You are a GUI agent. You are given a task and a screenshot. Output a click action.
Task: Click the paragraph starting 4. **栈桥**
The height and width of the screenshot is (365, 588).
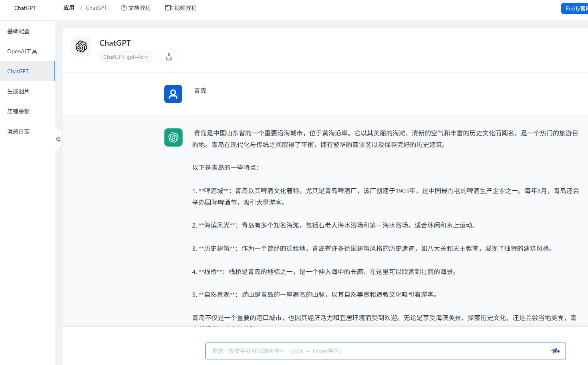tap(325, 272)
